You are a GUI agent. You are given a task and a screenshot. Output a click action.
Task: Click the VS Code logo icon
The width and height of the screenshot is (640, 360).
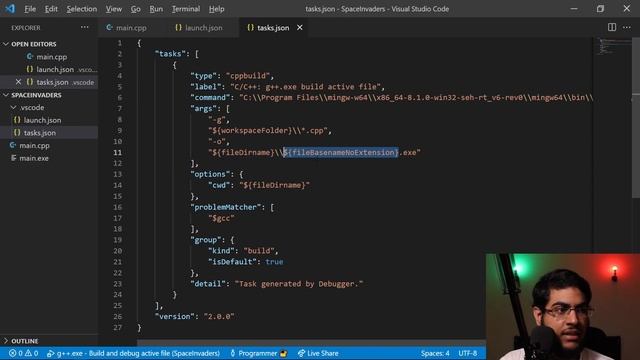[10, 9]
